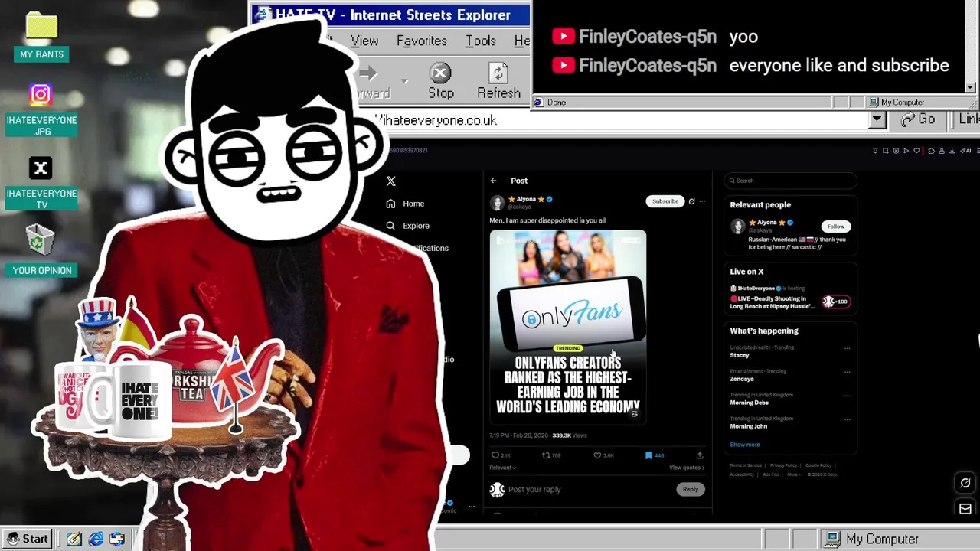Open the Instagram IHATEEVERYONE.JPG desktop icon
This screenshot has width=980, height=551.
[41, 95]
